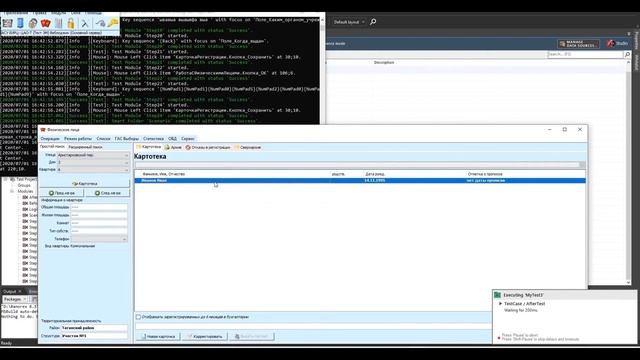Switch to the Простой поиск tab
The image size is (640, 360).
click(x=52, y=147)
